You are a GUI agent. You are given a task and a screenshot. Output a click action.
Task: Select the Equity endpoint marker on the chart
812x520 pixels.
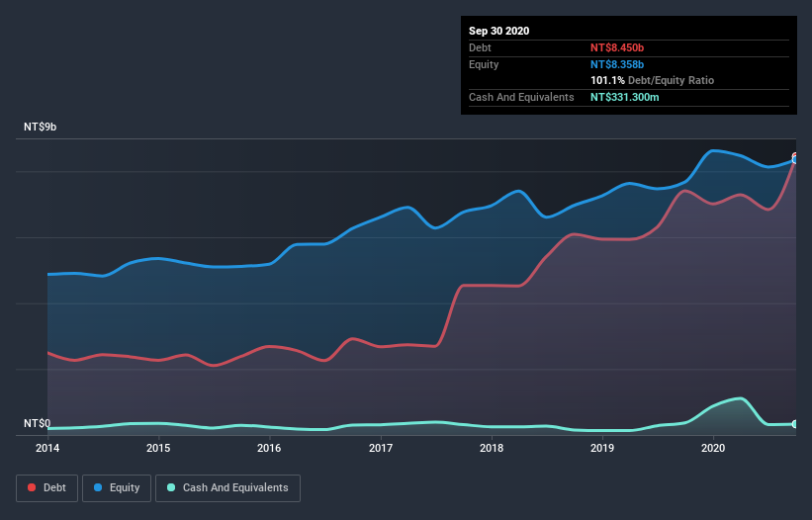pyautogui.click(x=794, y=160)
